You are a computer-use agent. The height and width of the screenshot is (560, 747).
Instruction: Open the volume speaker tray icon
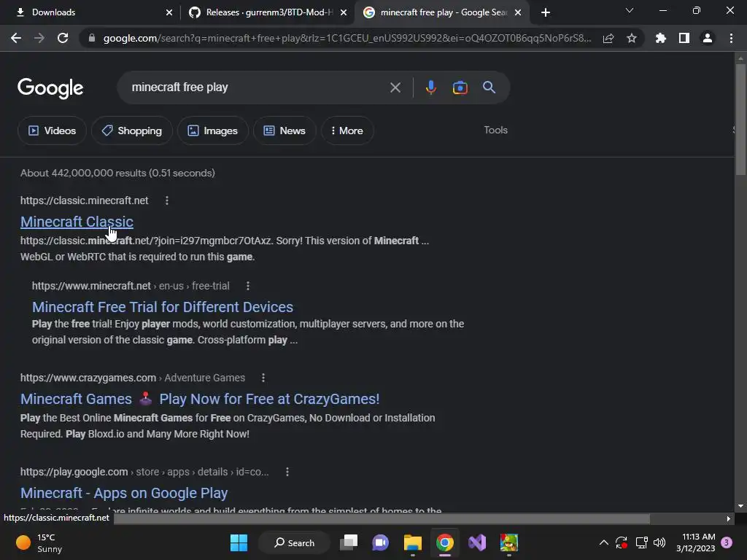pos(659,542)
